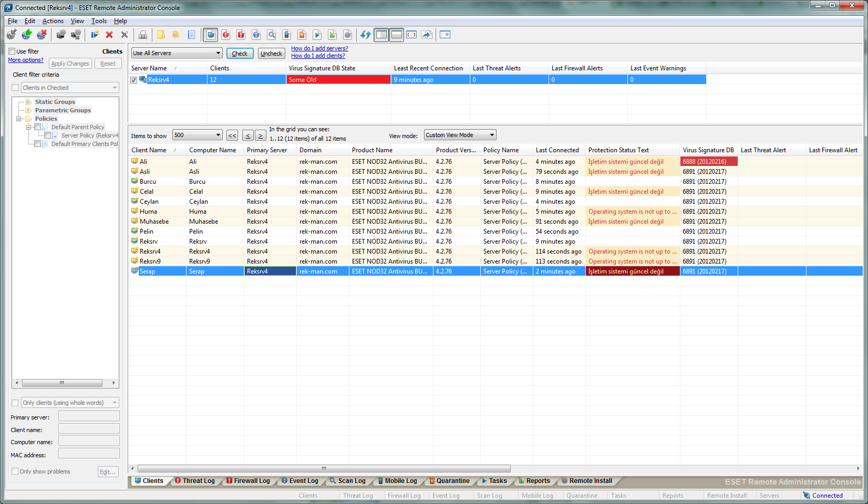Click the red Some Old virus DB state cell
The height and width of the screenshot is (504, 868).
pyautogui.click(x=338, y=80)
